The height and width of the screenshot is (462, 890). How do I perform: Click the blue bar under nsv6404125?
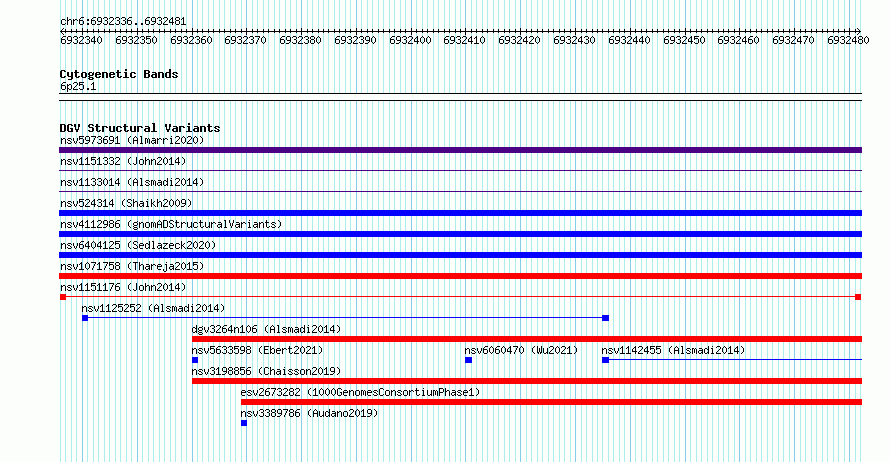460,255
